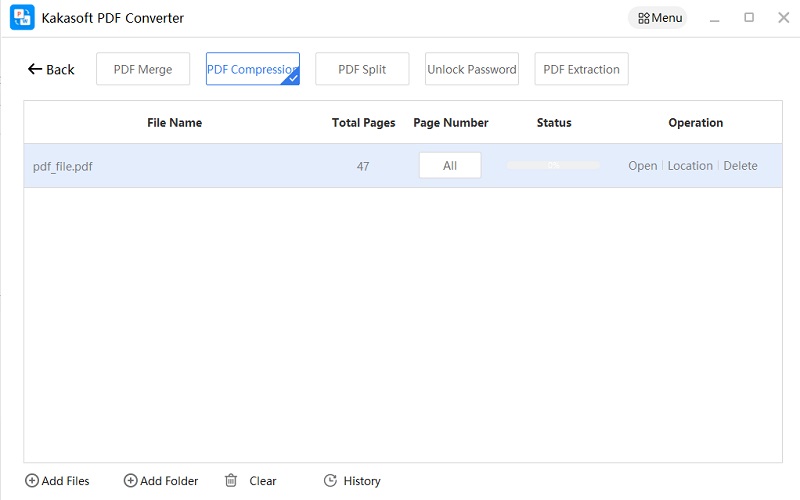Viewport: 800px width, 500px height.
Task: Click the Back arrow icon
Action: 35,69
